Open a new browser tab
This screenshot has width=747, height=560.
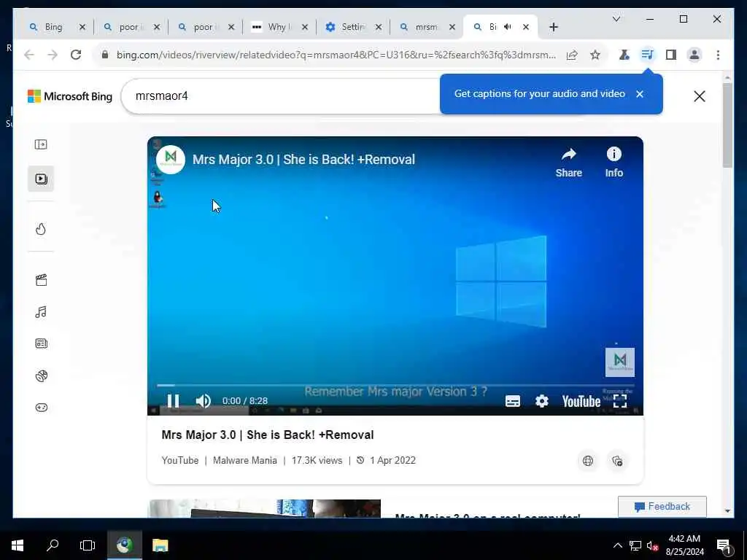pyautogui.click(x=553, y=27)
